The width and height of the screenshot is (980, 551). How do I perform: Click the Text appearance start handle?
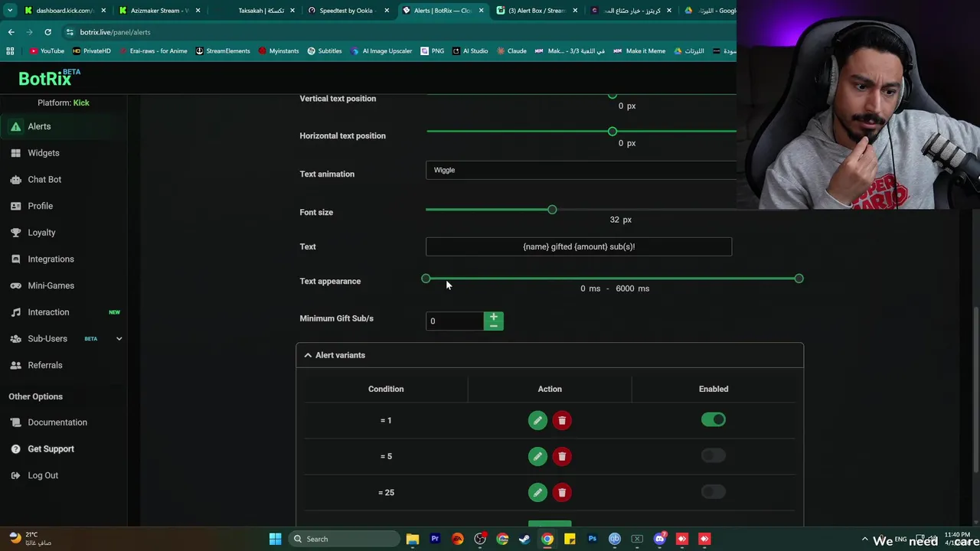click(x=426, y=279)
